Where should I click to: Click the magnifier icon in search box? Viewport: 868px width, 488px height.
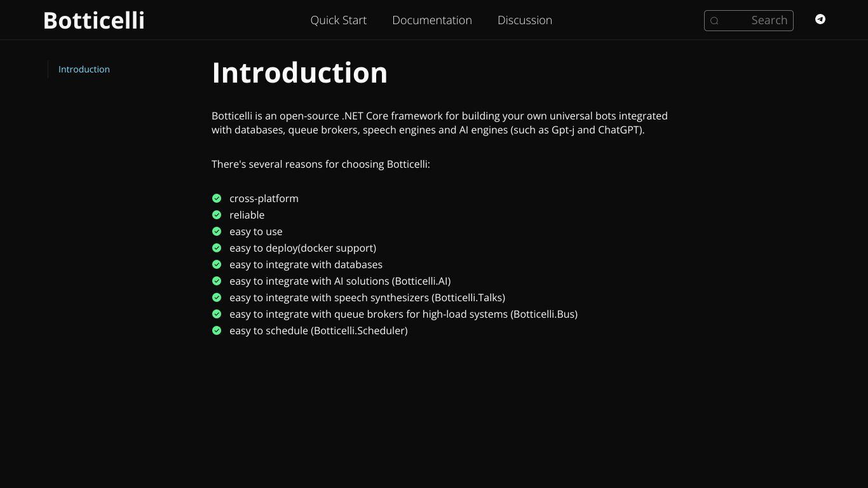coord(714,21)
